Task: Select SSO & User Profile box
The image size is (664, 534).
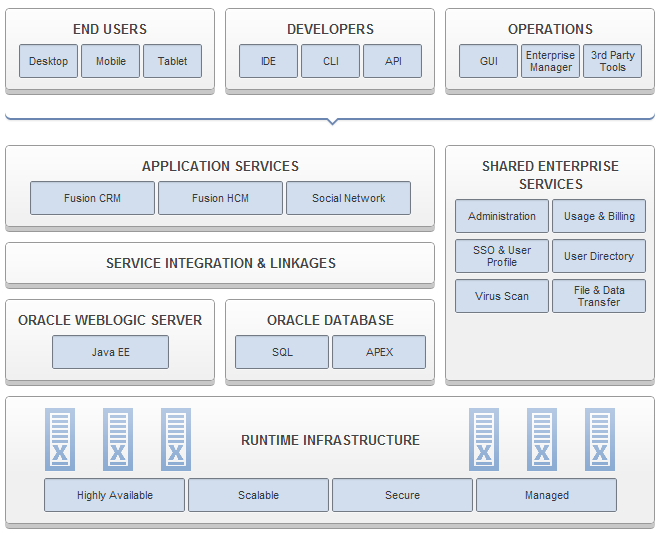Action: (502, 256)
